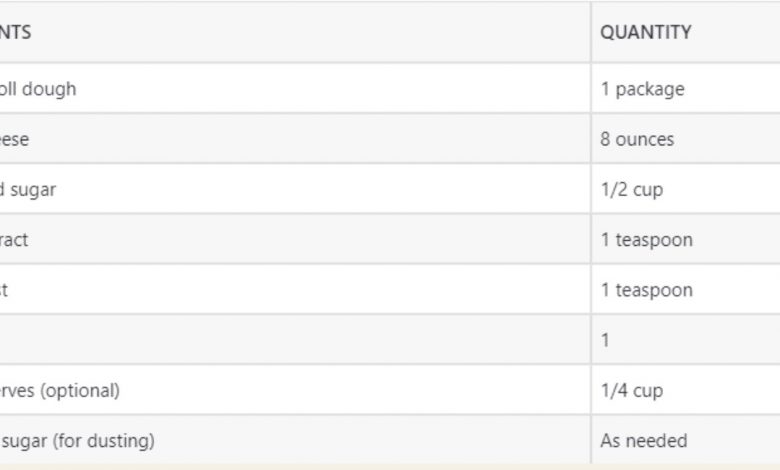Click the truncated 'NTS' column header

tap(16, 32)
